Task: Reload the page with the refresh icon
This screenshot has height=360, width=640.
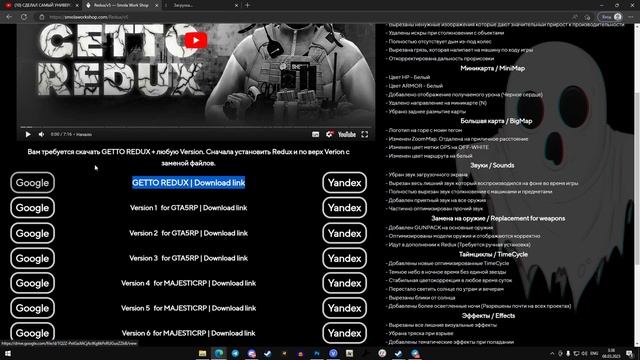Action: click(x=24, y=17)
